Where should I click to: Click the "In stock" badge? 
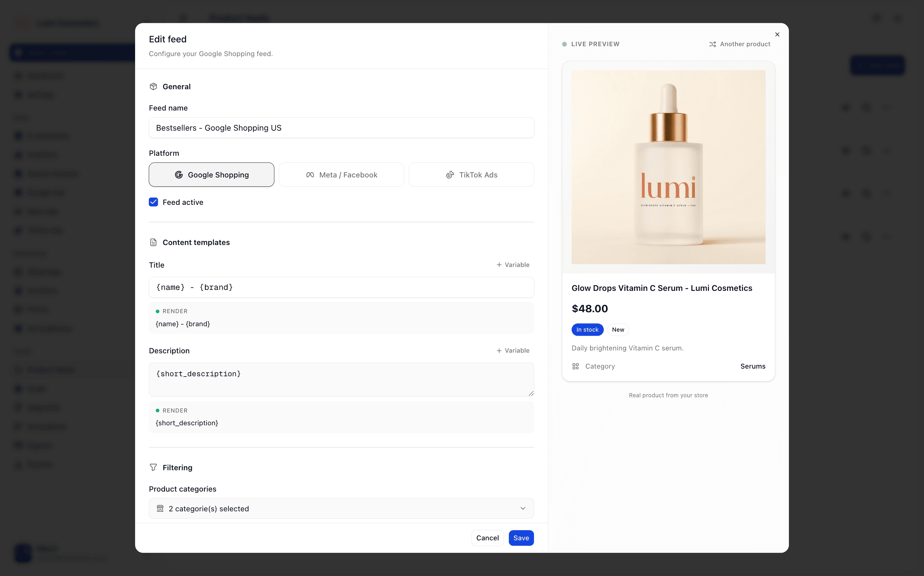(x=587, y=329)
